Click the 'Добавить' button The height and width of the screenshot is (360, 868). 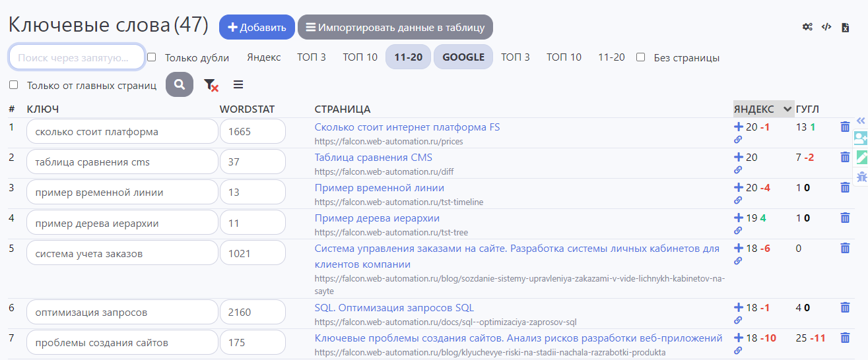coord(257,28)
